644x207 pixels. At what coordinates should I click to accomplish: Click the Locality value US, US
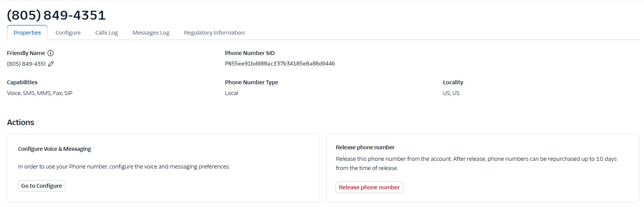coord(451,93)
